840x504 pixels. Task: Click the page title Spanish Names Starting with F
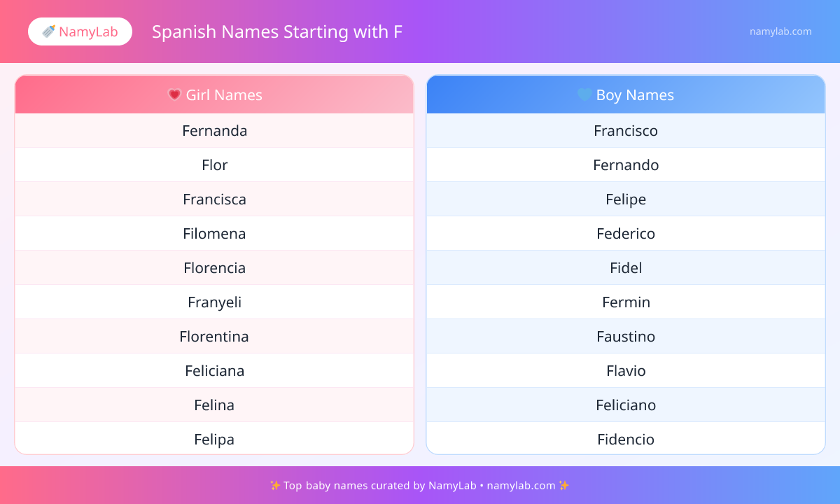tap(277, 31)
